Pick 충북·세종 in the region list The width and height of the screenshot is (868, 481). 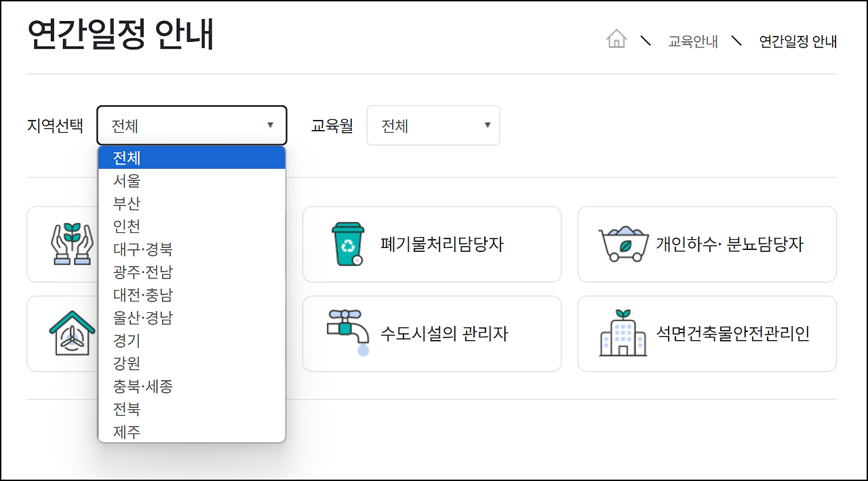point(192,386)
